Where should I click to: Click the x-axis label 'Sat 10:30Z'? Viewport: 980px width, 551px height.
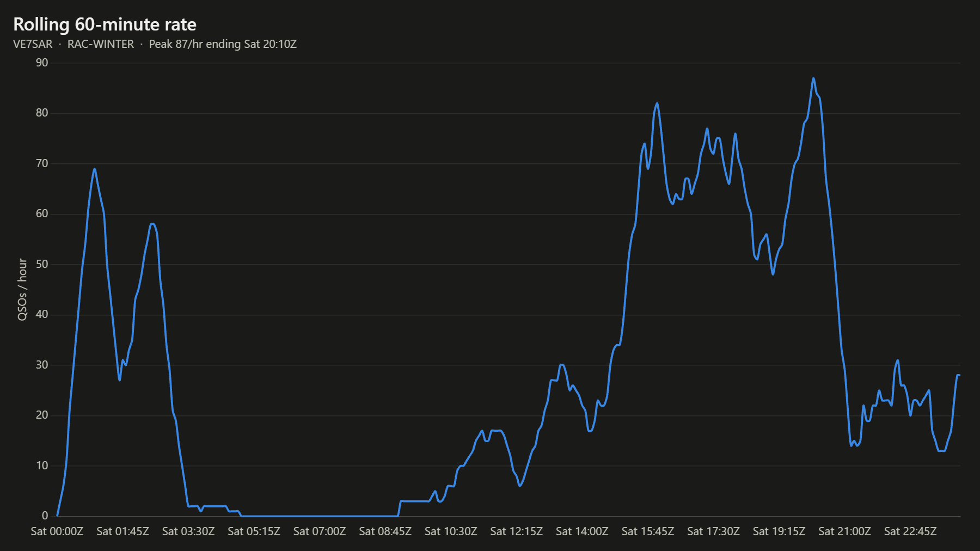[451, 531]
